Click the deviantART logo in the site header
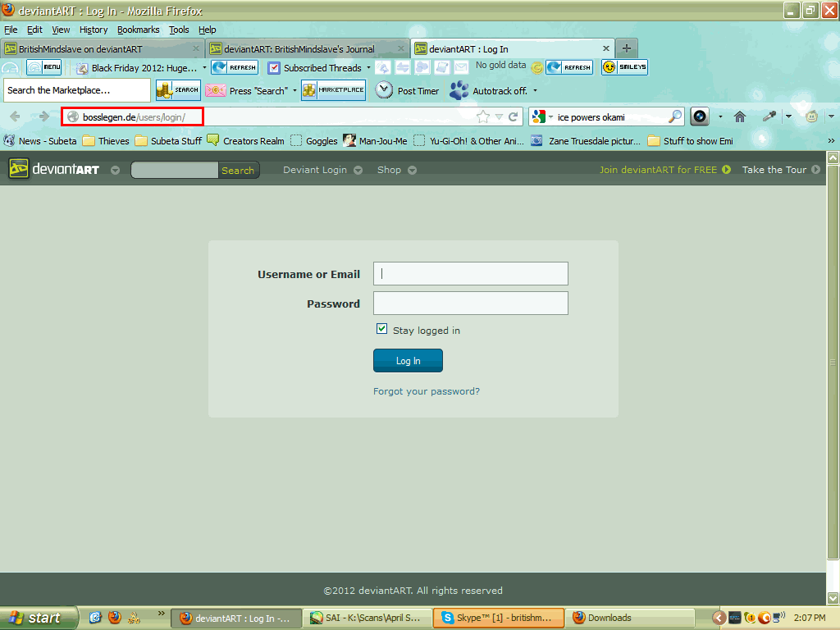 point(54,169)
